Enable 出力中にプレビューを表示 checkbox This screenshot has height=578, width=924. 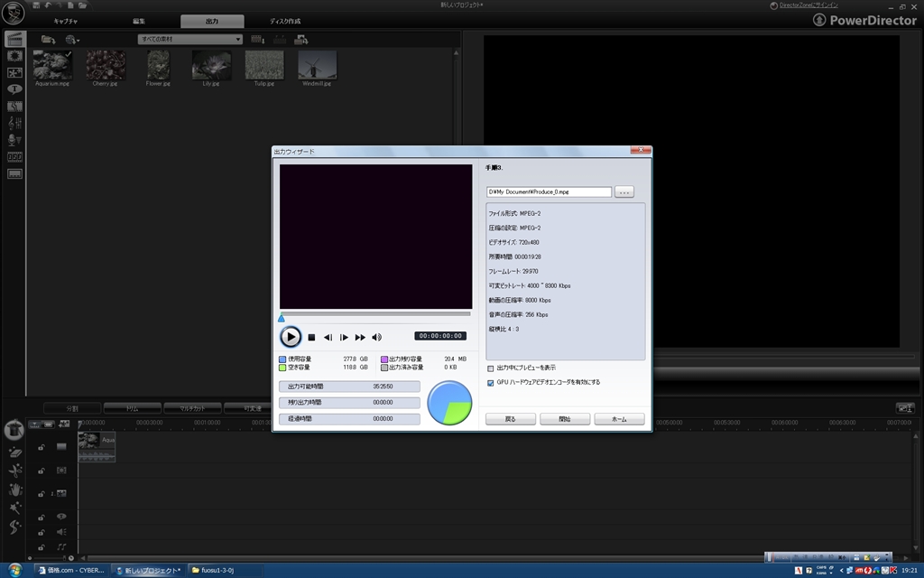pyautogui.click(x=491, y=368)
